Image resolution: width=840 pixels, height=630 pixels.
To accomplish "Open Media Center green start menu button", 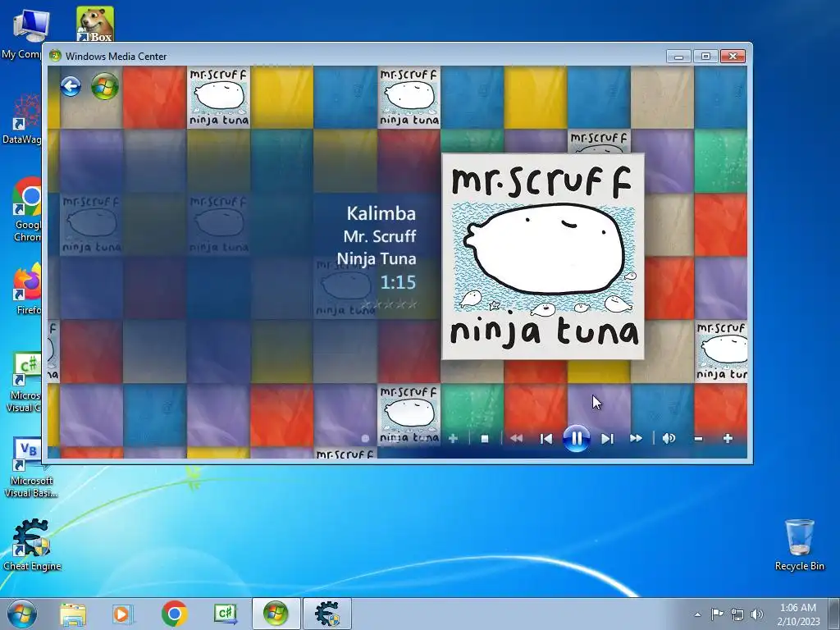I will pyautogui.click(x=105, y=86).
